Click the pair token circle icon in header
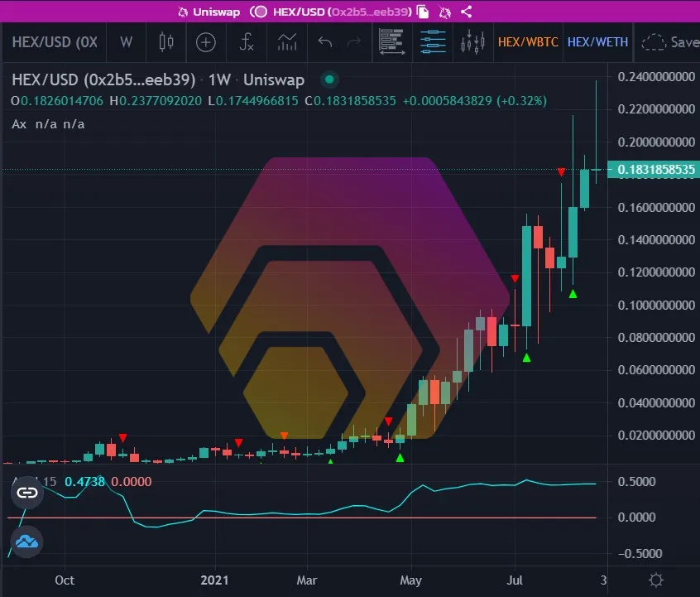 tap(260, 12)
